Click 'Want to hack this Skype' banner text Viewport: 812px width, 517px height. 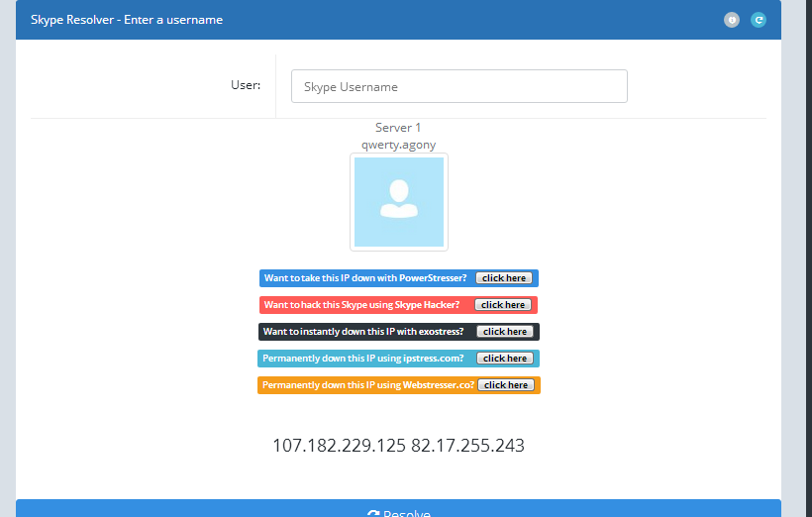(361, 305)
